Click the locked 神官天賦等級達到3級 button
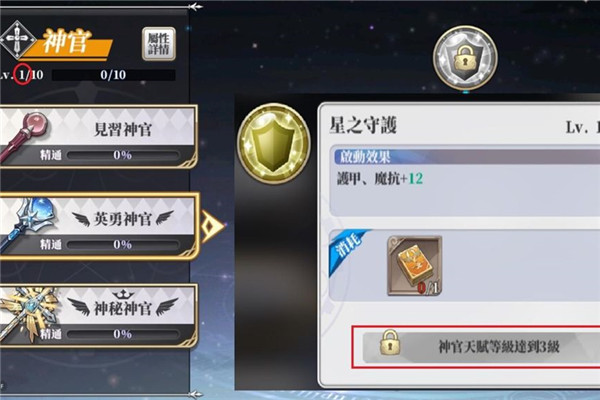 476,348
